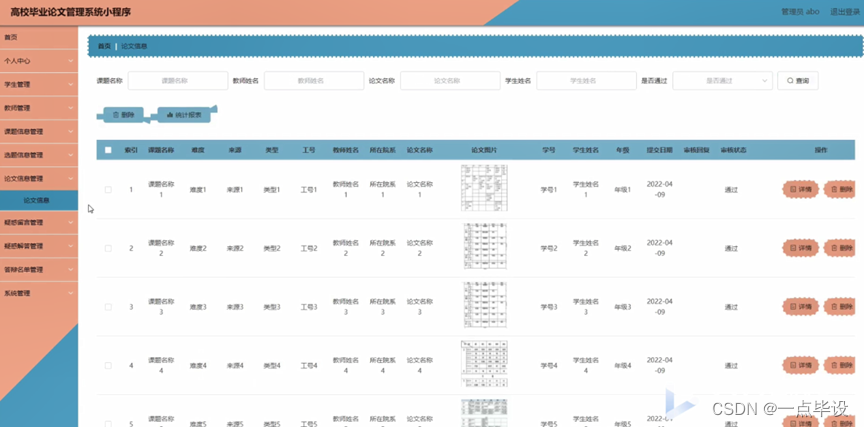Delete the row with 学号3
The height and width of the screenshot is (427, 864).
point(840,307)
